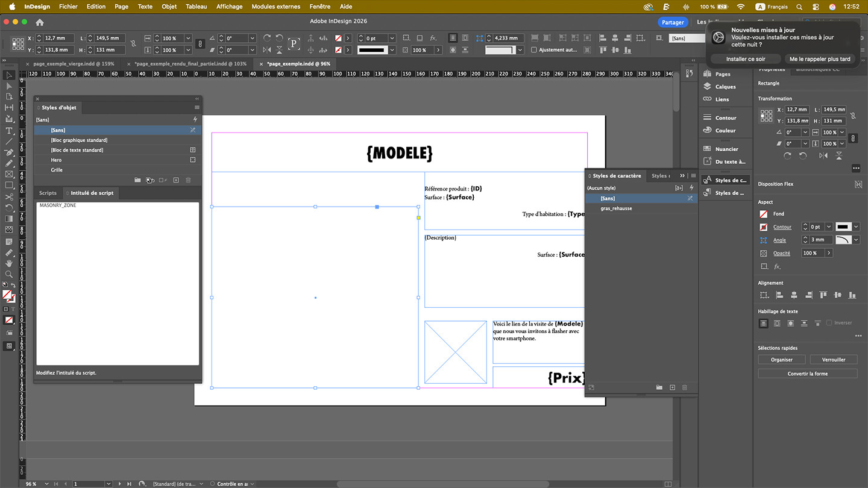The height and width of the screenshot is (488, 868).
Task: Click the create new style icon in Styles d'objet
Action: (x=176, y=180)
